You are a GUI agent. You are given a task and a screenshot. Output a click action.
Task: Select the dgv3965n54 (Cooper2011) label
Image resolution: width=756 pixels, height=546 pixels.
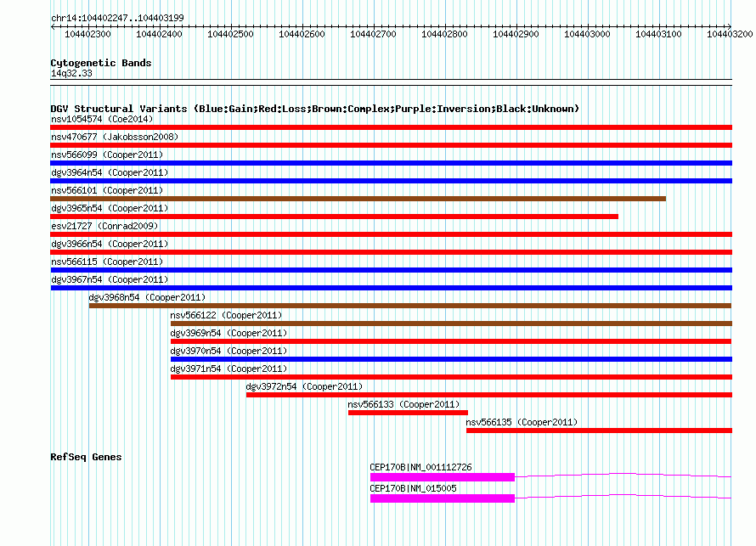click(x=110, y=208)
